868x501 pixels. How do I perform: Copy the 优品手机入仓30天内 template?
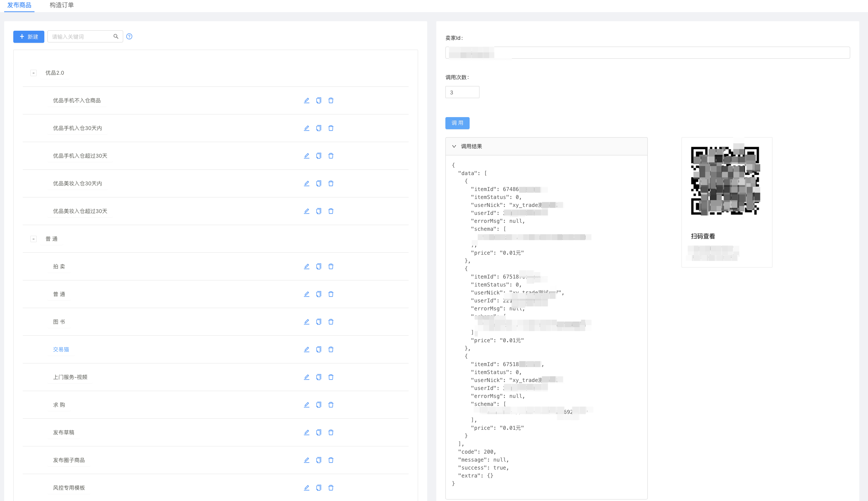(319, 128)
